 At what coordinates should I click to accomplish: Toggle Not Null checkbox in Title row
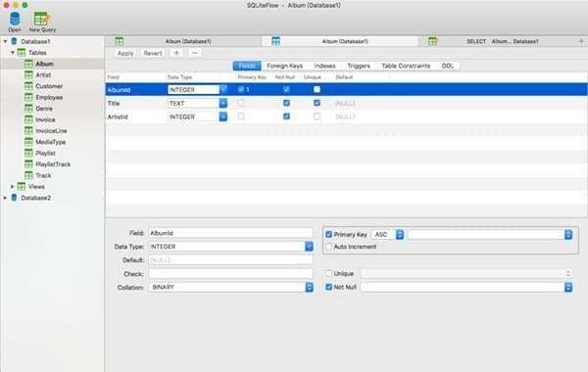coord(286,103)
